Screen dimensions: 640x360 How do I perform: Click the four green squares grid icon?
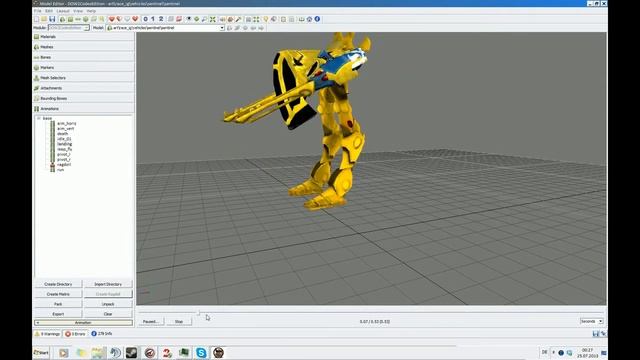(x=256, y=19)
